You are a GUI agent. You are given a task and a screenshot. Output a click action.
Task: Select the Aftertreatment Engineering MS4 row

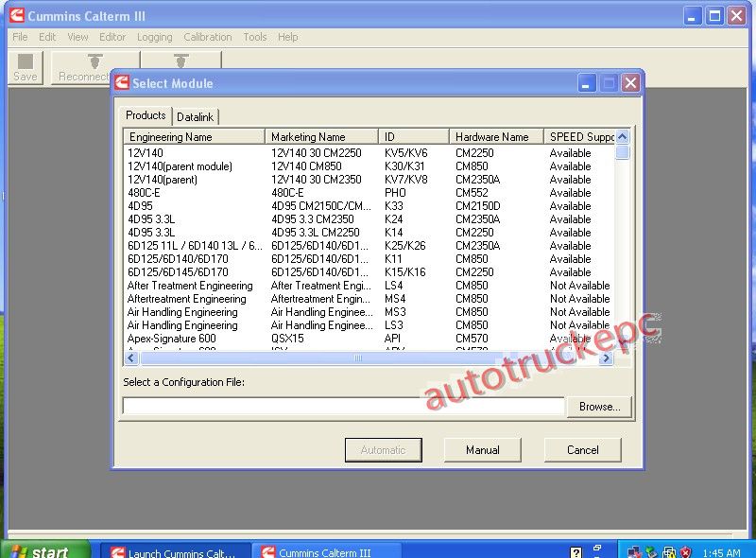pos(369,299)
